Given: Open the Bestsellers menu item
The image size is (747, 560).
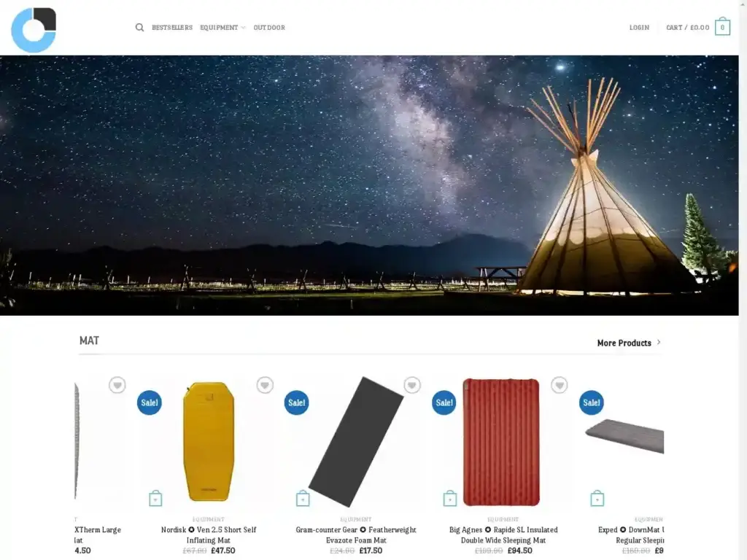Looking at the screenshot, I should [x=172, y=28].
